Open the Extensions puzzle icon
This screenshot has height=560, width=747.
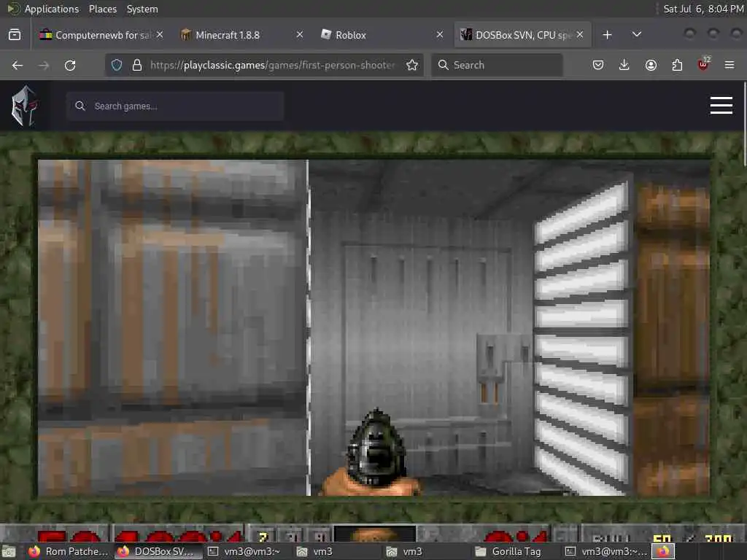click(677, 65)
